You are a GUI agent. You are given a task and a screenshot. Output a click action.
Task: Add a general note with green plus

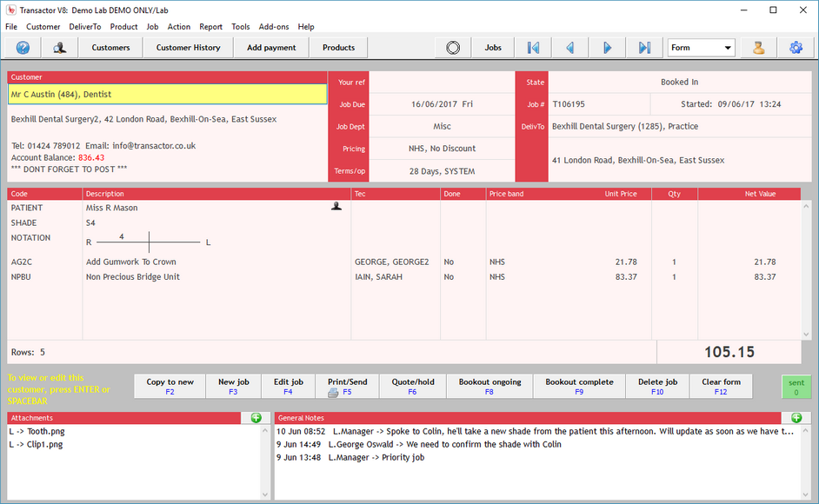(x=796, y=418)
